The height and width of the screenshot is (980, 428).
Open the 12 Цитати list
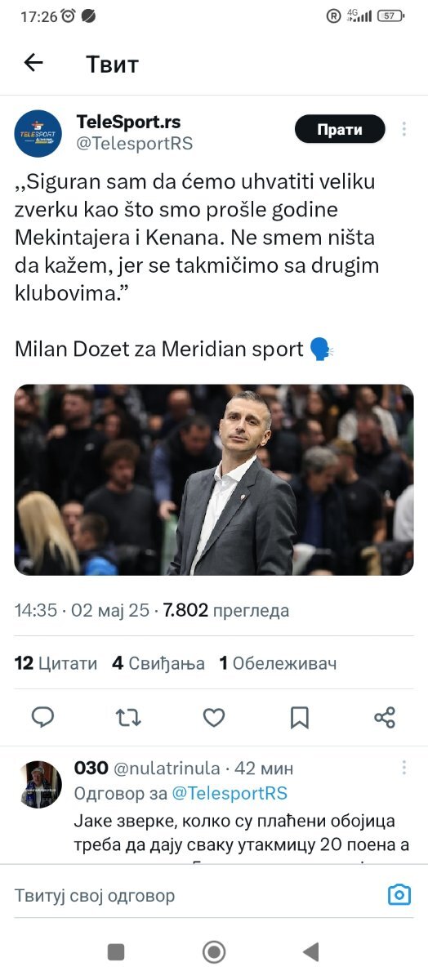56,663
